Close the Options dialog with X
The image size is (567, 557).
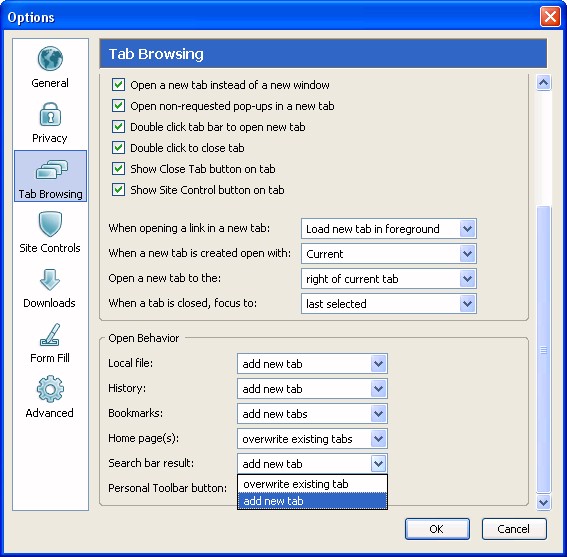(550, 17)
